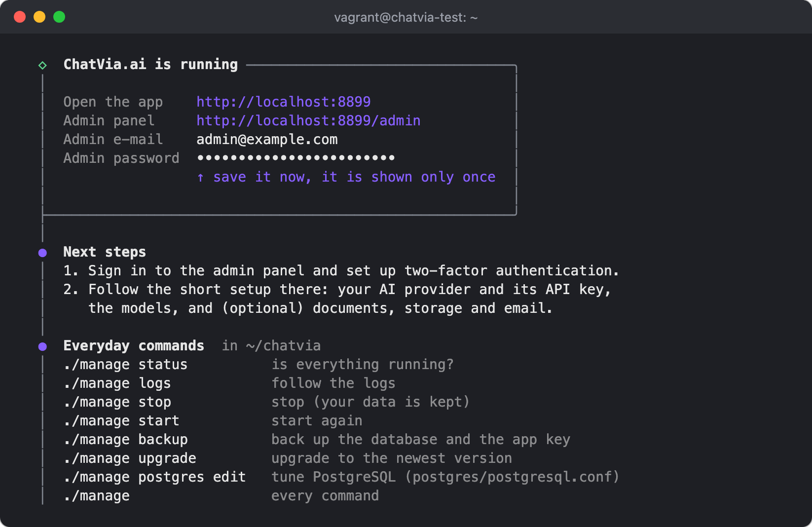Click the green diamond beside ChatVia.ai is running
Screen dimensions: 812x527
point(43,65)
